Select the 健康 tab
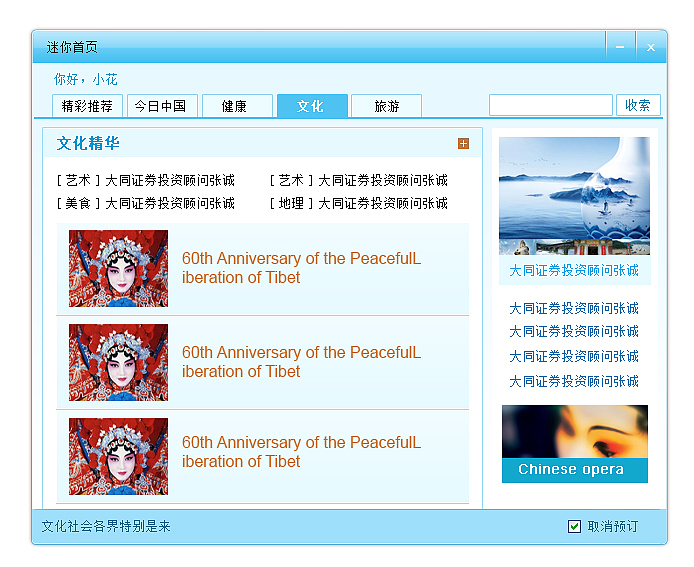 pyautogui.click(x=237, y=106)
